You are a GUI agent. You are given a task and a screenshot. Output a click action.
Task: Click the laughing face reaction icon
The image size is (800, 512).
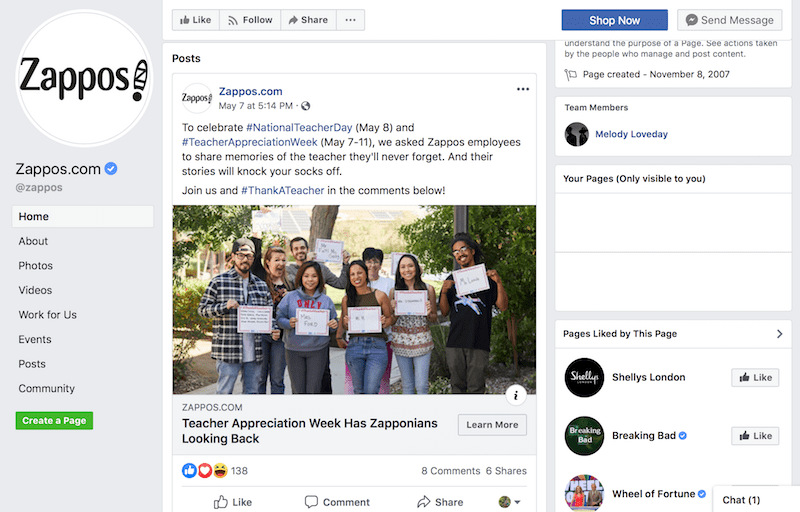tap(220, 471)
